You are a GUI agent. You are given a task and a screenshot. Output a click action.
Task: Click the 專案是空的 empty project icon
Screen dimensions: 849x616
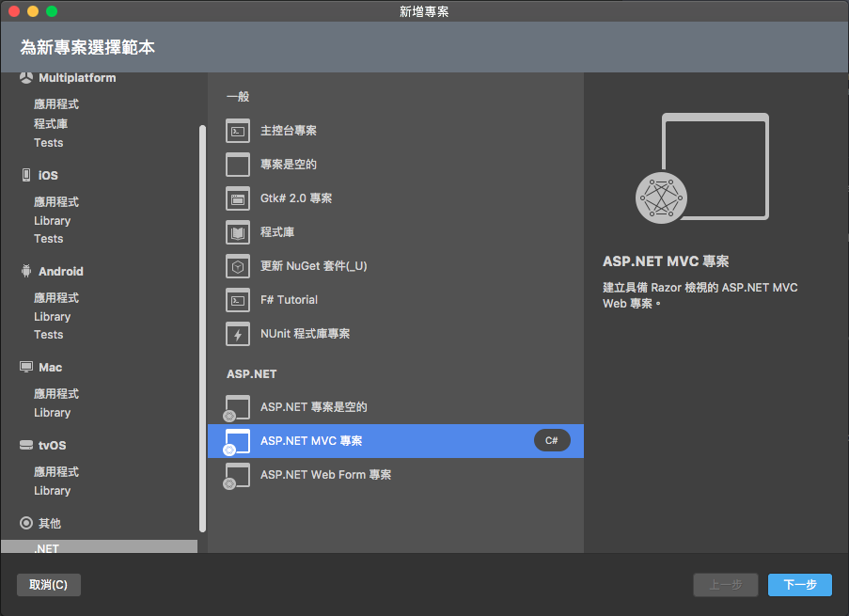[238, 165]
